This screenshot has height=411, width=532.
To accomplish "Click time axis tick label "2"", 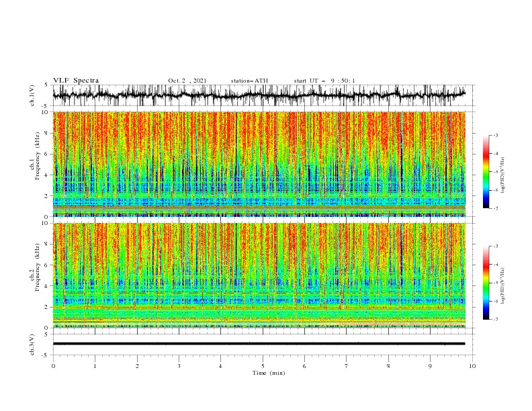I will pyautogui.click(x=137, y=366).
